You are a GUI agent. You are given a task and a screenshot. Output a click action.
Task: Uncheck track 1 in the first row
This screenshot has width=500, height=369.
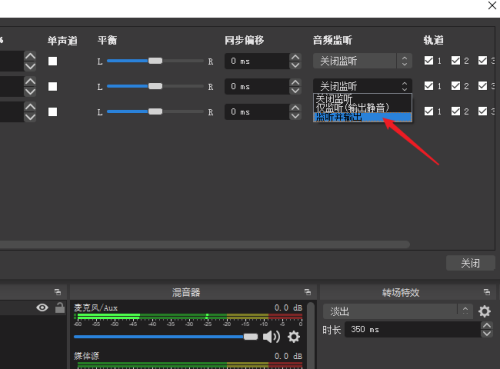coord(429,60)
